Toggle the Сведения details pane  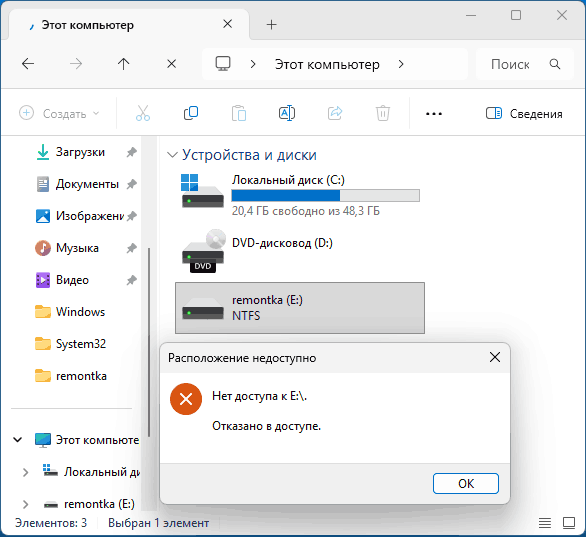[524, 113]
